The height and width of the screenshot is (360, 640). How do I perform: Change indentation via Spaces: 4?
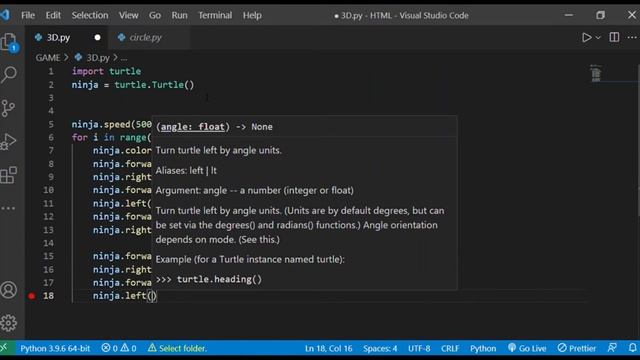(380, 348)
